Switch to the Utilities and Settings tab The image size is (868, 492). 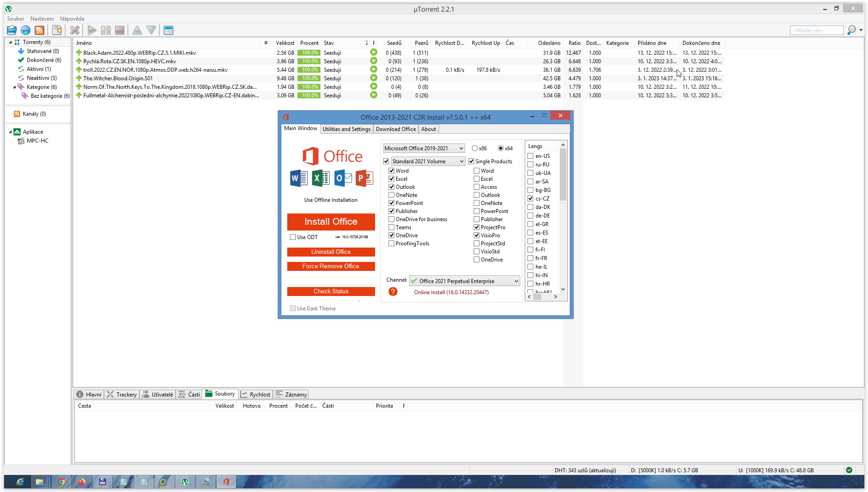(346, 129)
